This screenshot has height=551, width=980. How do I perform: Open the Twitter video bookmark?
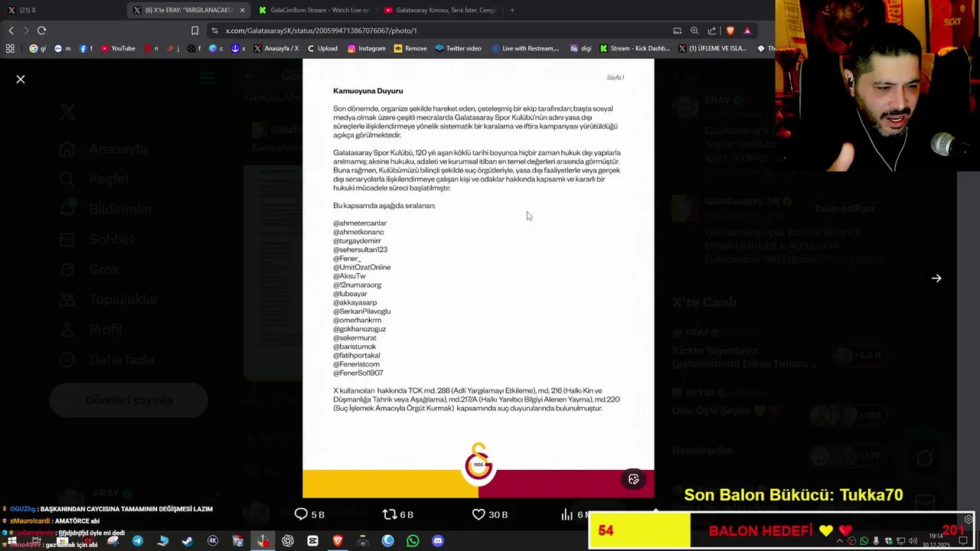point(458,48)
